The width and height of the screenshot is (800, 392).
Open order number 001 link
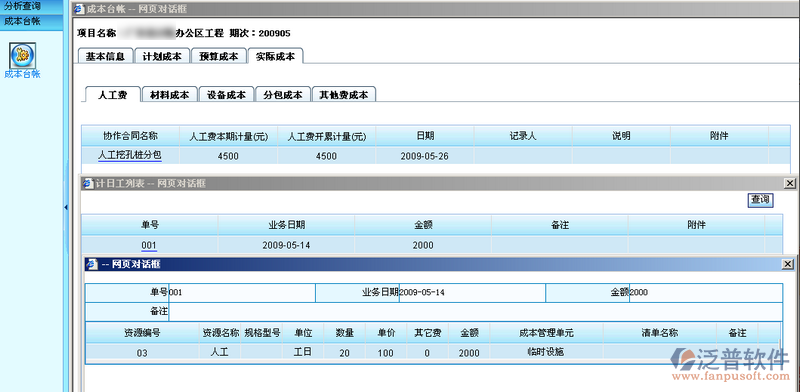point(149,246)
